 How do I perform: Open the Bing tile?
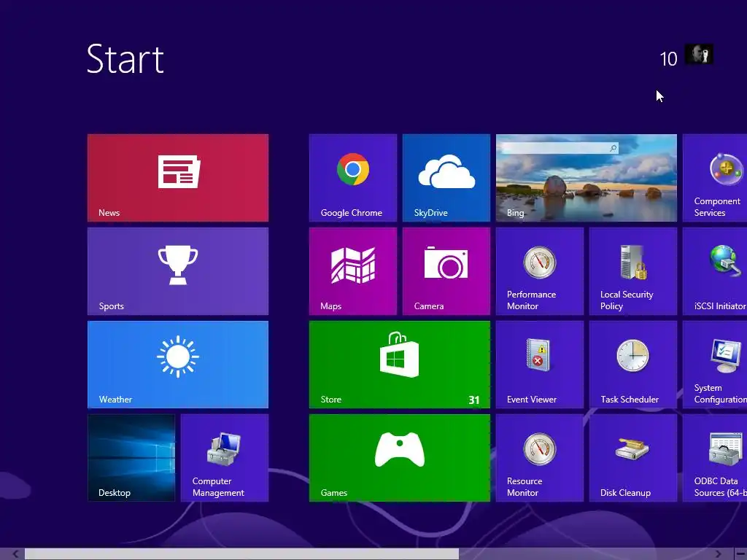(586, 178)
